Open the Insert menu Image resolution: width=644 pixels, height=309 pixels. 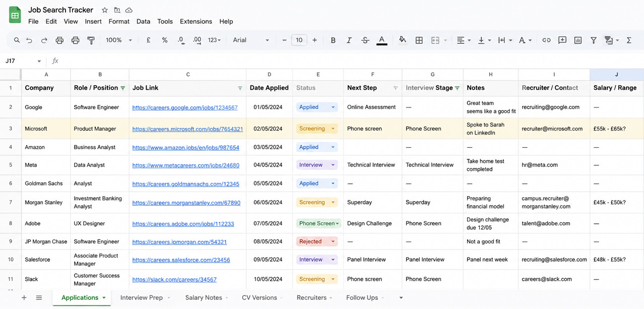(x=93, y=22)
